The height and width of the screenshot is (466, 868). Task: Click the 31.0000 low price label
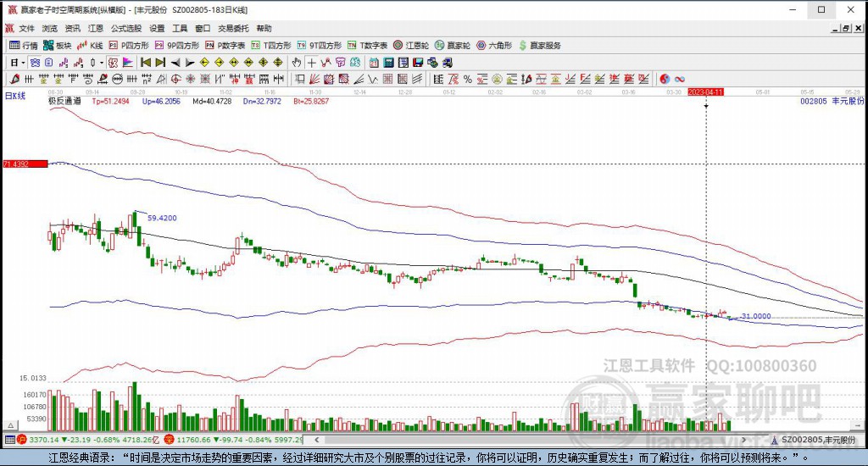pyautogui.click(x=755, y=316)
